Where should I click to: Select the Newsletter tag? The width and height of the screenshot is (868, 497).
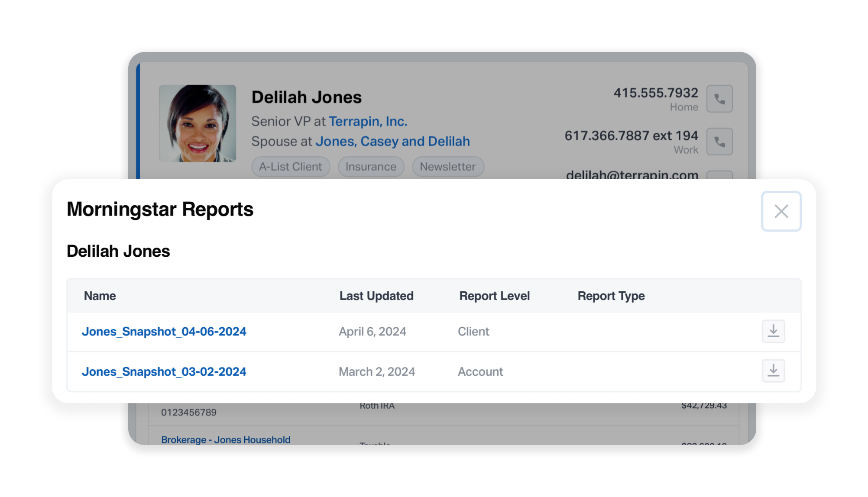coord(448,167)
